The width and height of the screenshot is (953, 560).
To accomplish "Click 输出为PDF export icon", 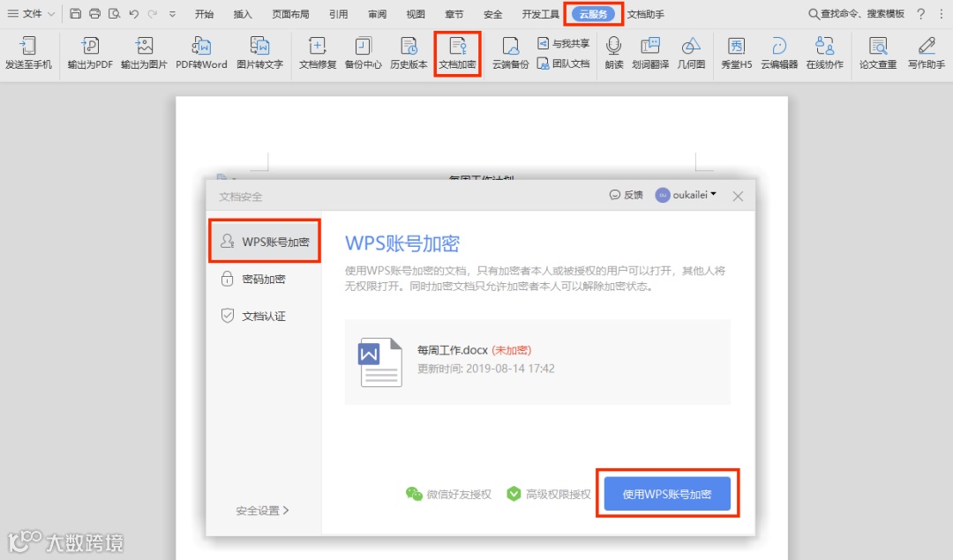I will pyautogui.click(x=90, y=52).
